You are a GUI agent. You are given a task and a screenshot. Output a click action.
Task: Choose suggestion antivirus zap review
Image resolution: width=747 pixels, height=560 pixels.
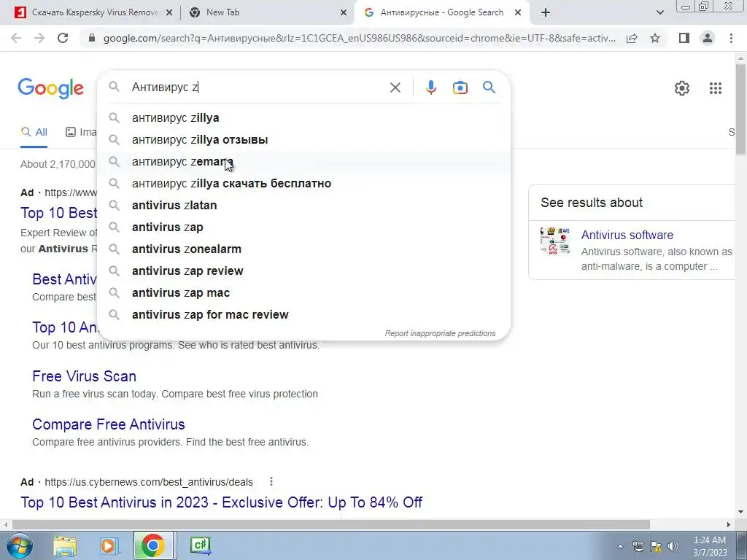[x=303, y=271]
